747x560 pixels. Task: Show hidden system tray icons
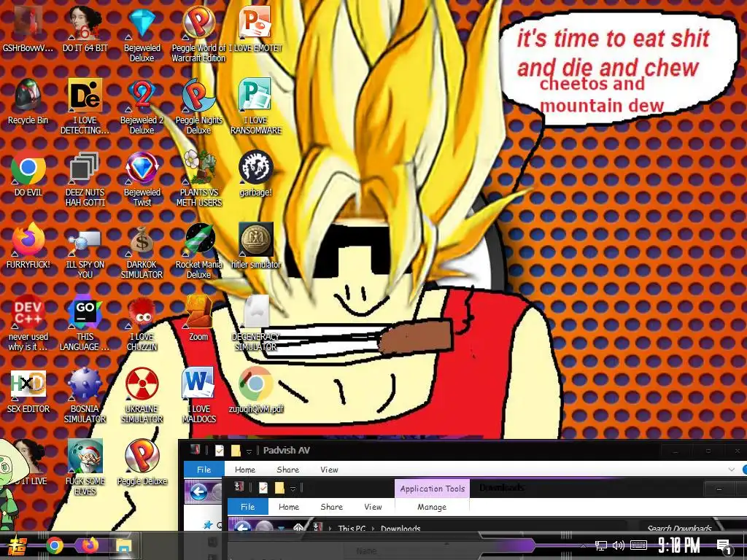tap(583, 545)
